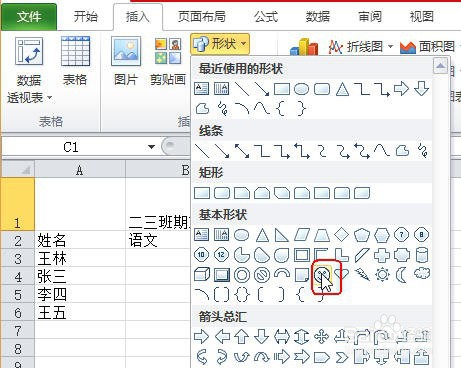Open the 文件 tab
This screenshot has width=461, height=368.
point(29,16)
